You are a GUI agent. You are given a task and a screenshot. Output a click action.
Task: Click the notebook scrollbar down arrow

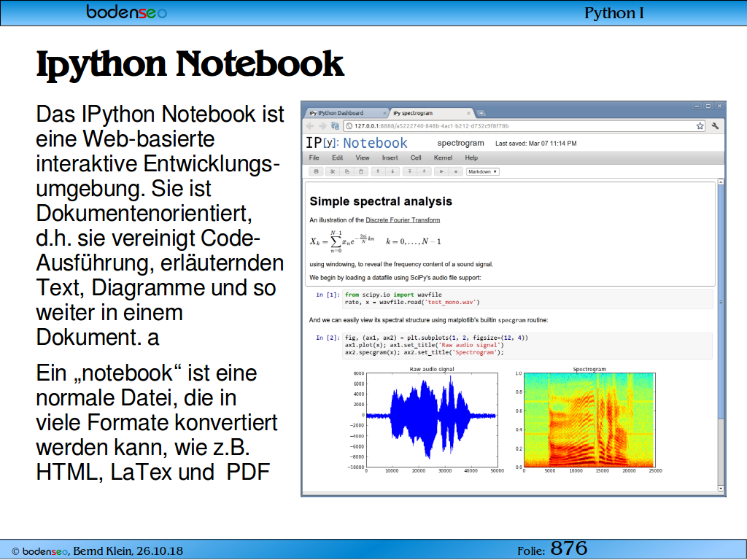pos(721,488)
